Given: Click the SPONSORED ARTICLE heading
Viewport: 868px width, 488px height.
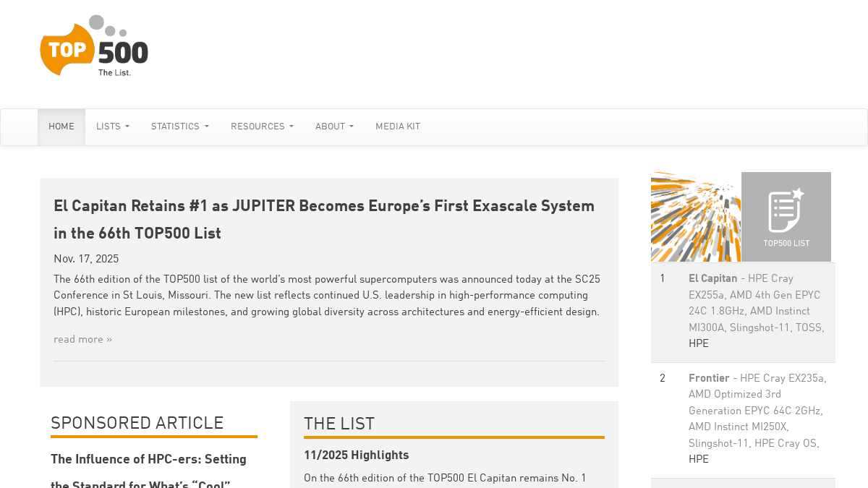Looking at the screenshot, I should [137, 423].
